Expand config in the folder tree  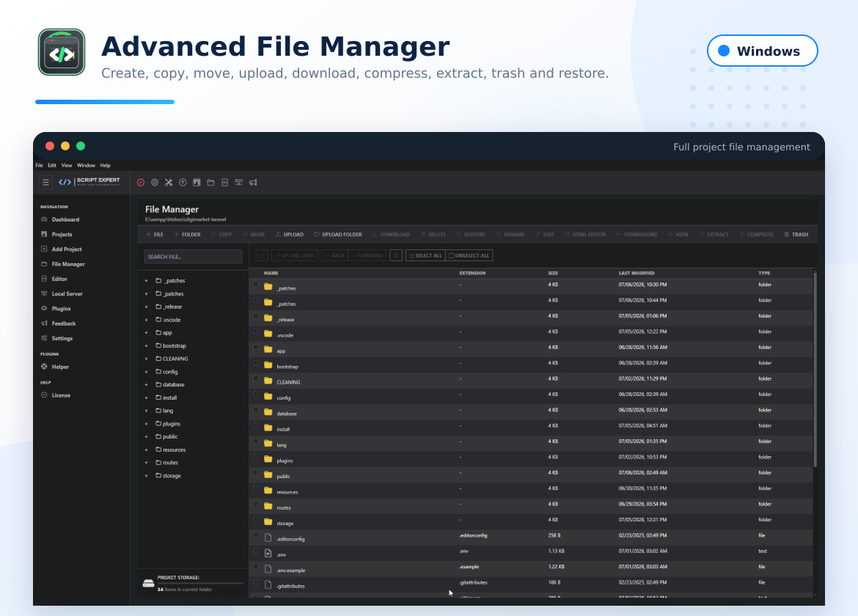146,372
